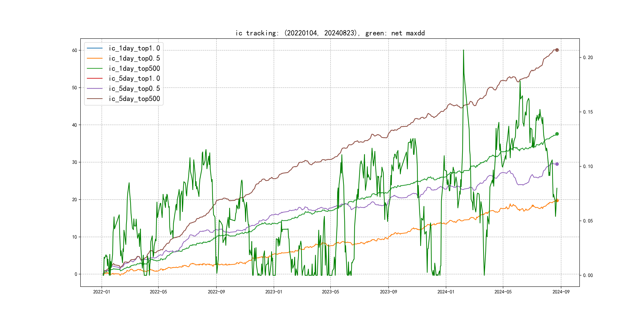This screenshot has width=644, height=322.
Task: Click the red legend line for ic_5day_top1.0
Action: tap(94, 78)
